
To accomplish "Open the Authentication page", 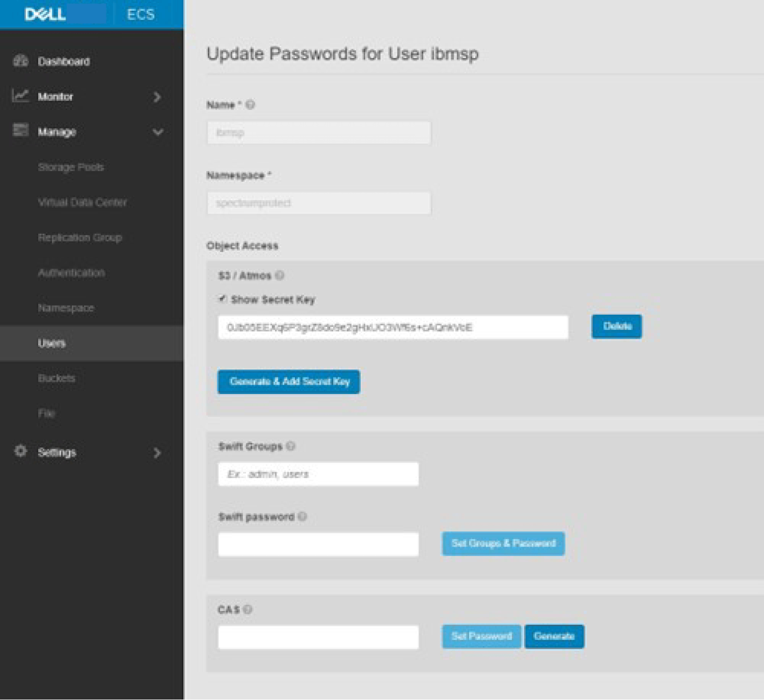I will point(71,273).
